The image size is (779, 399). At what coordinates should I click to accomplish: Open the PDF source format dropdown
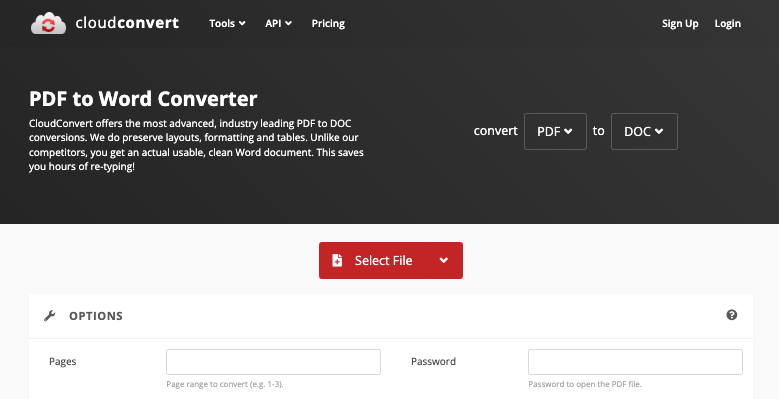pos(555,131)
